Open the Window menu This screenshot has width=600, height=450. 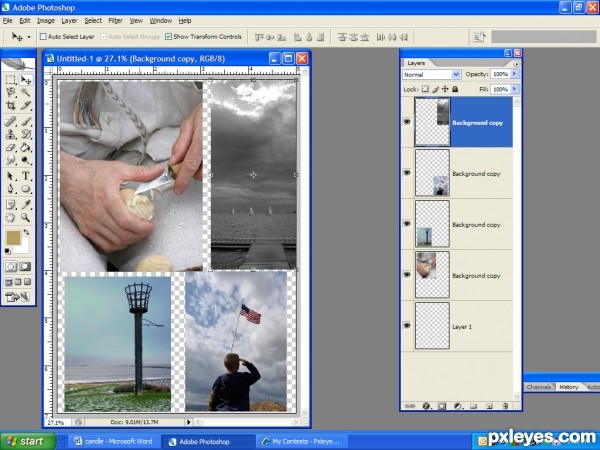pyautogui.click(x=160, y=21)
